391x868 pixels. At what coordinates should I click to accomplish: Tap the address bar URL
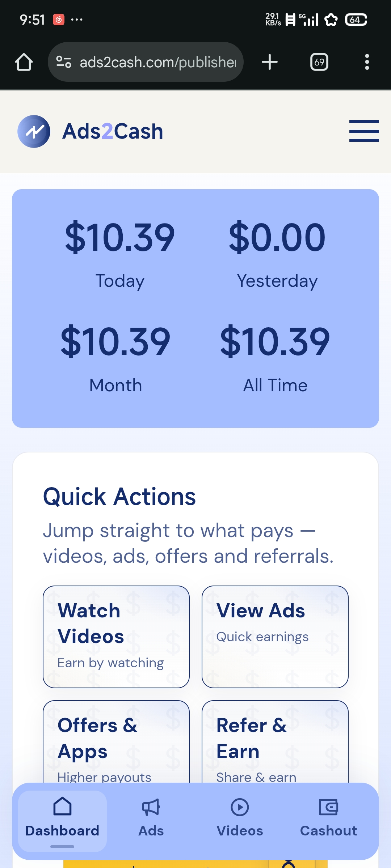pos(158,62)
